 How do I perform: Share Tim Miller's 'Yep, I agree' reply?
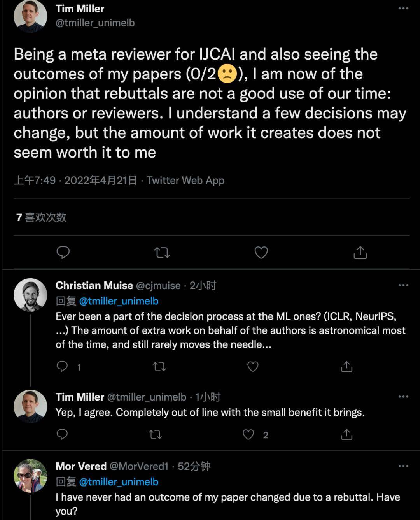pos(346,434)
